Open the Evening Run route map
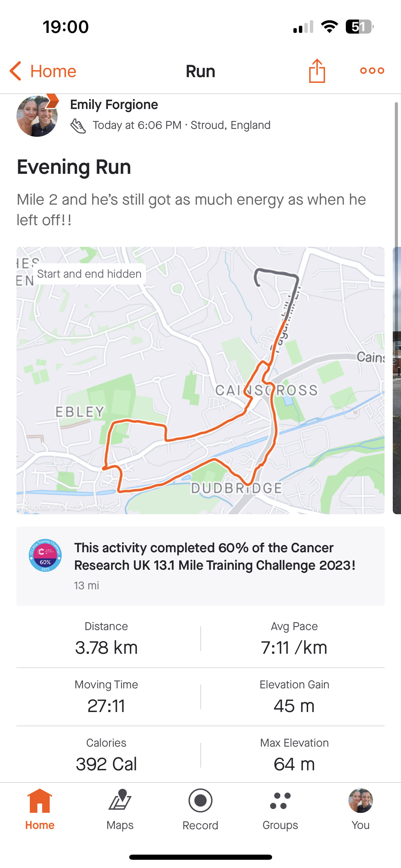The width and height of the screenshot is (401, 868). pyautogui.click(x=200, y=380)
